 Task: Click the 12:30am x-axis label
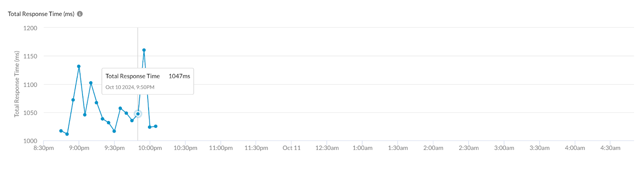[327, 148]
